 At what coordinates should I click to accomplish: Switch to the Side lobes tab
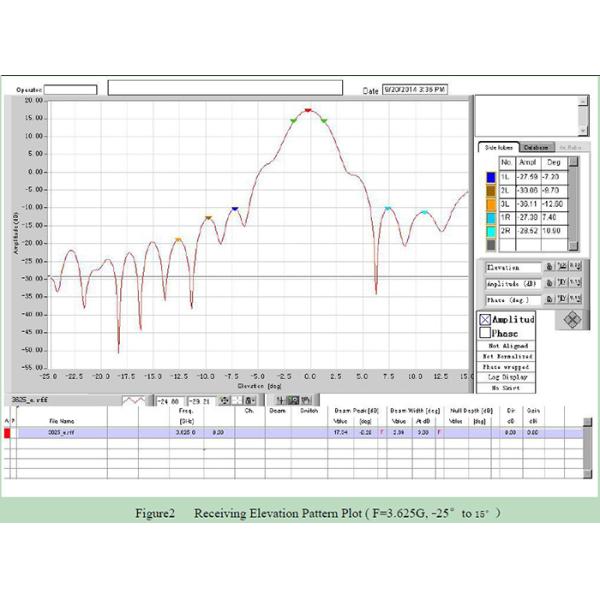pos(495,147)
